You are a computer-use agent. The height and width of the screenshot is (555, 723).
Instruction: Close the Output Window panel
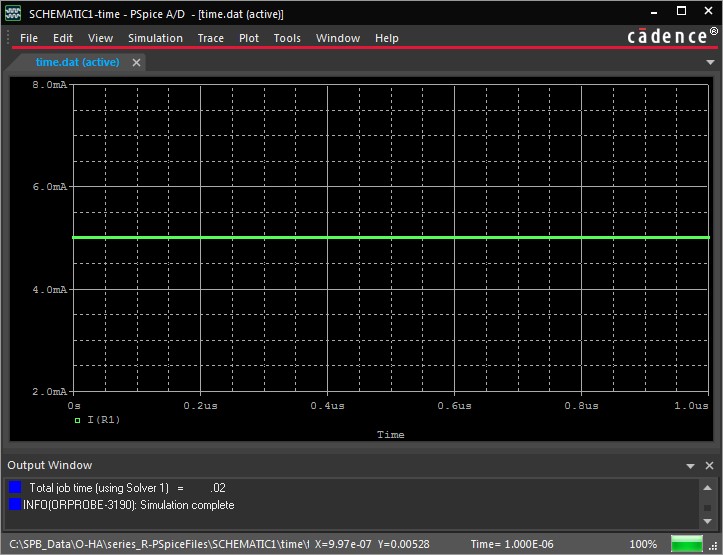(x=708, y=466)
